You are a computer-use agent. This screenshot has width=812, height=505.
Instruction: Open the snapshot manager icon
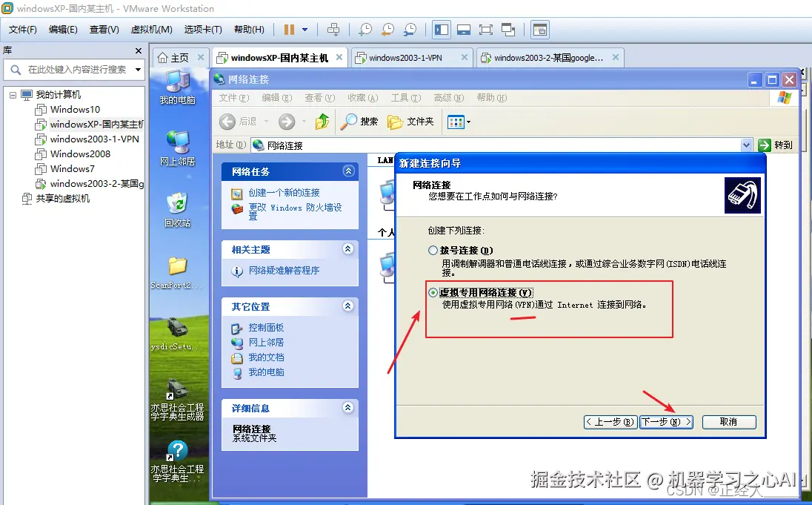[x=410, y=30]
